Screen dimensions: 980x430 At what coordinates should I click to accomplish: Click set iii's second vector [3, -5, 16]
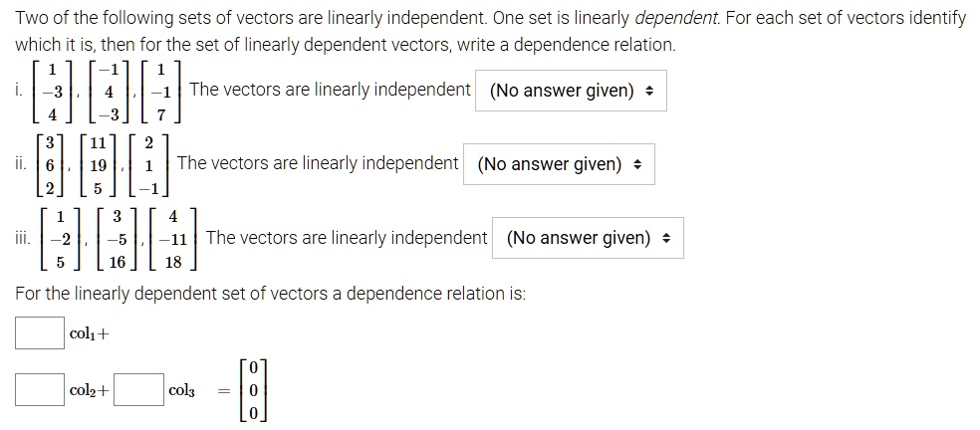[117, 238]
